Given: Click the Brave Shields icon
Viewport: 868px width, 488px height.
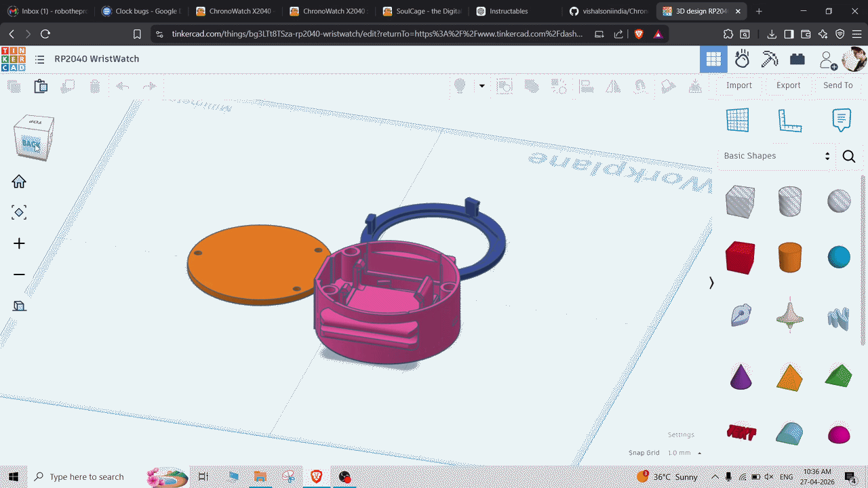Looking at the screenshot, I should point(638,34).
